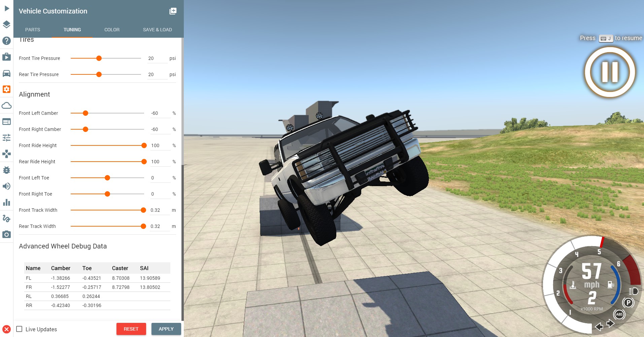The image size is (644, 337).
Task: Close the menu with the red X icon
Action: pos(6,329)
